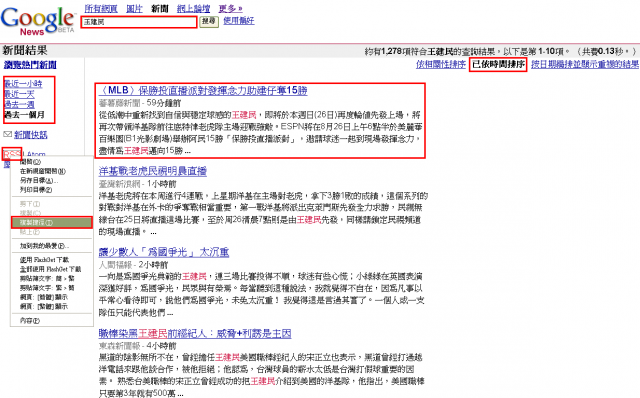Click the 59分鐘前 timestamp of first result
The width and height of the screenshot is (640, 398).
pyautogui.click(x=164, y=103)
